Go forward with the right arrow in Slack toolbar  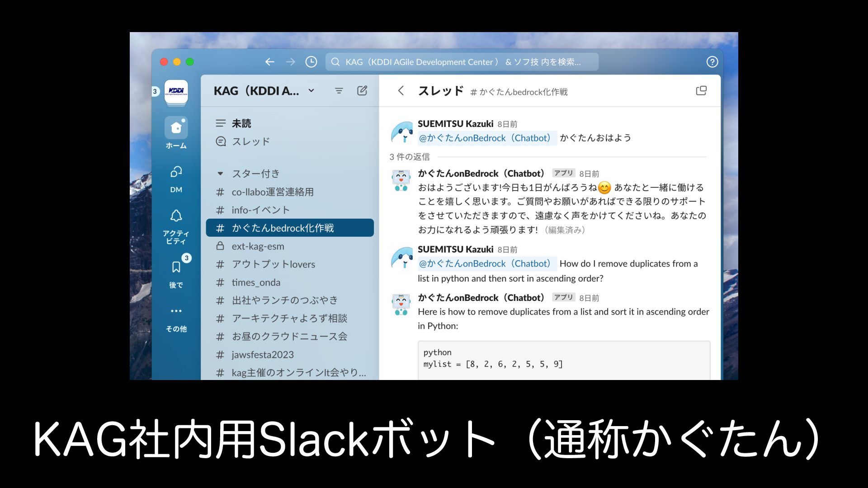[x=290, y=62]
